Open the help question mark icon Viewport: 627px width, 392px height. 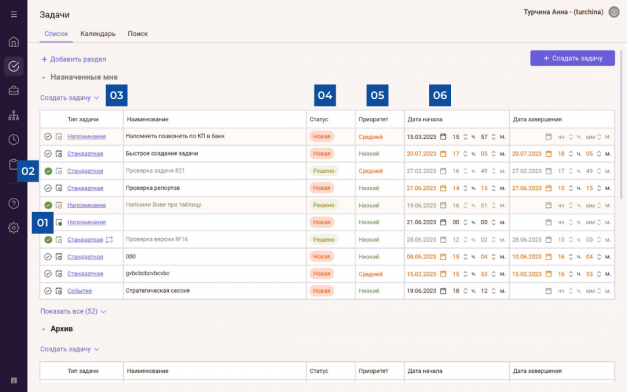click(14, 204)
